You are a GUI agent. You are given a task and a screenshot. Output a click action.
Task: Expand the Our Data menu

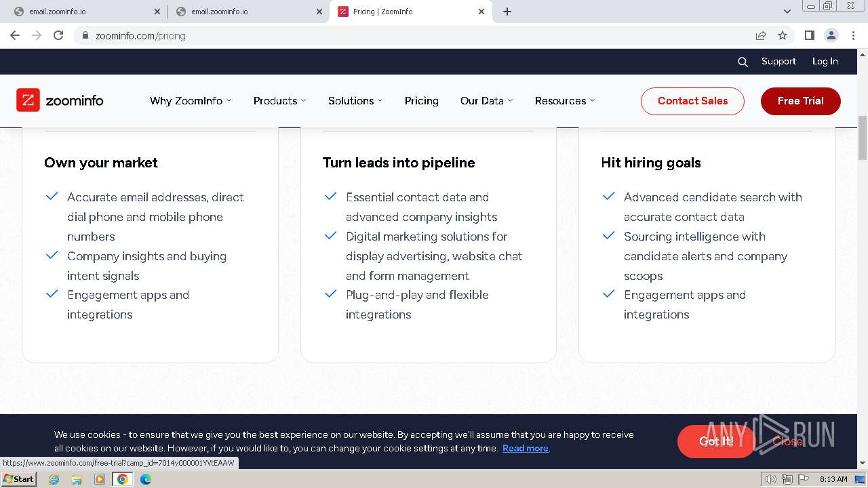pos(486,100)
